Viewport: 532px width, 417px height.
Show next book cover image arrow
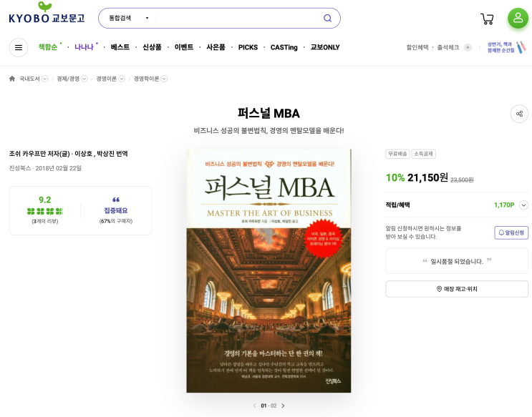coord(283,406)
